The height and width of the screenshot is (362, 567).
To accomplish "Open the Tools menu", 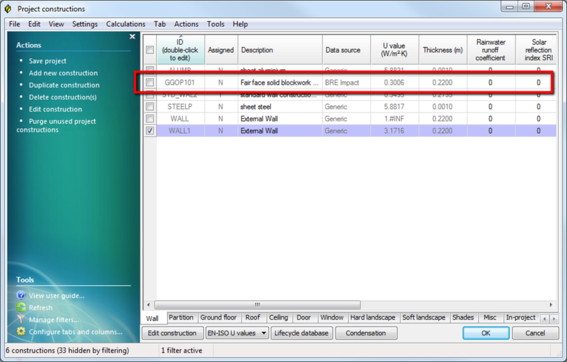I will (x=216, y=24).
